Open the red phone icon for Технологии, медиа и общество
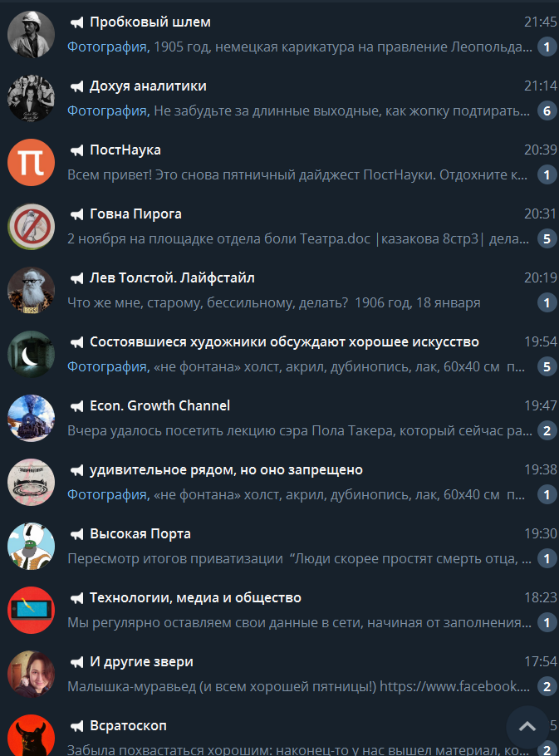The width and height of the screenshot is (559, 756). [x=31, y=611]
